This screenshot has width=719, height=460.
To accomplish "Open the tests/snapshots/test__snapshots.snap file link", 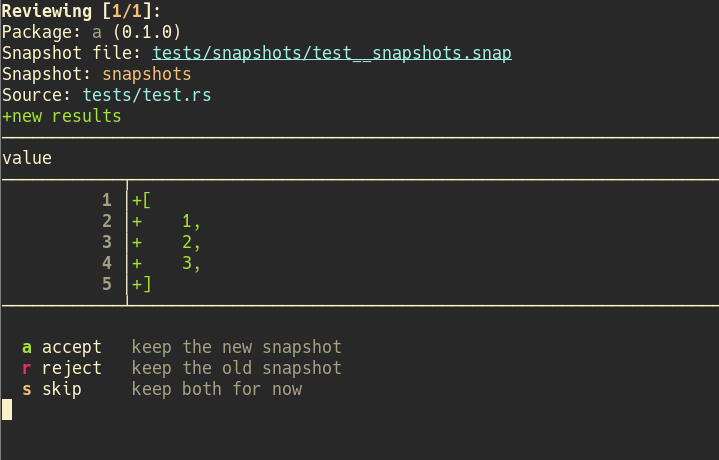I will click(332, 53).
